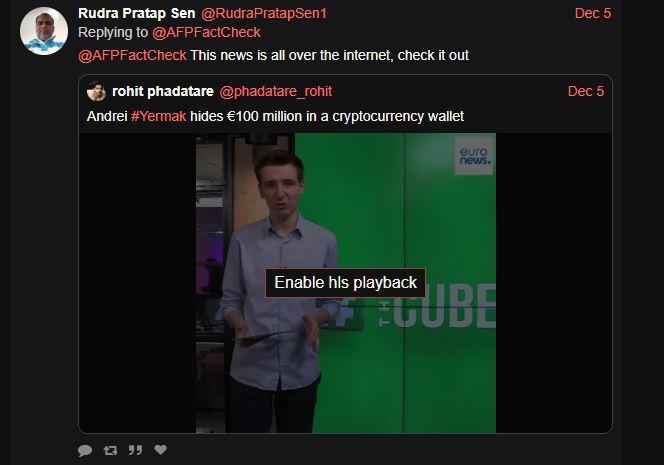Click the quoted tweet text about cryptocurrency wallet
The width and height of the screenshot is (664, 465).
275,116
